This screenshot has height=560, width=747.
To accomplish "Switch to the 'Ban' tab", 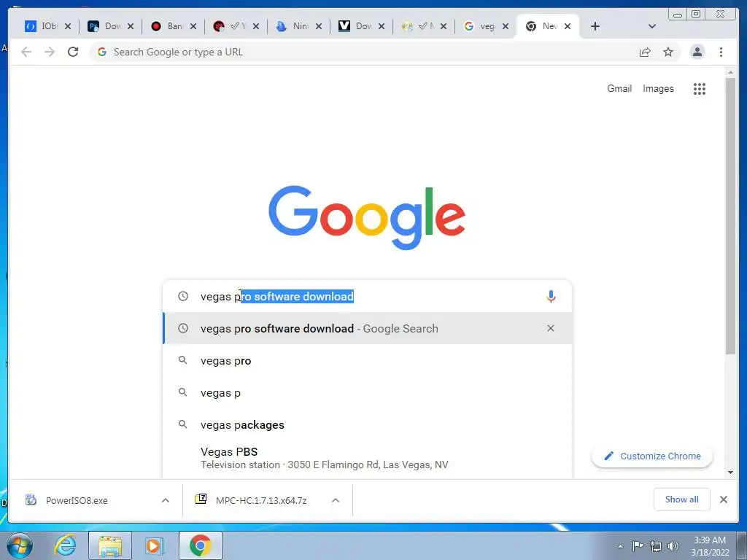I will (x=168, y=26).
